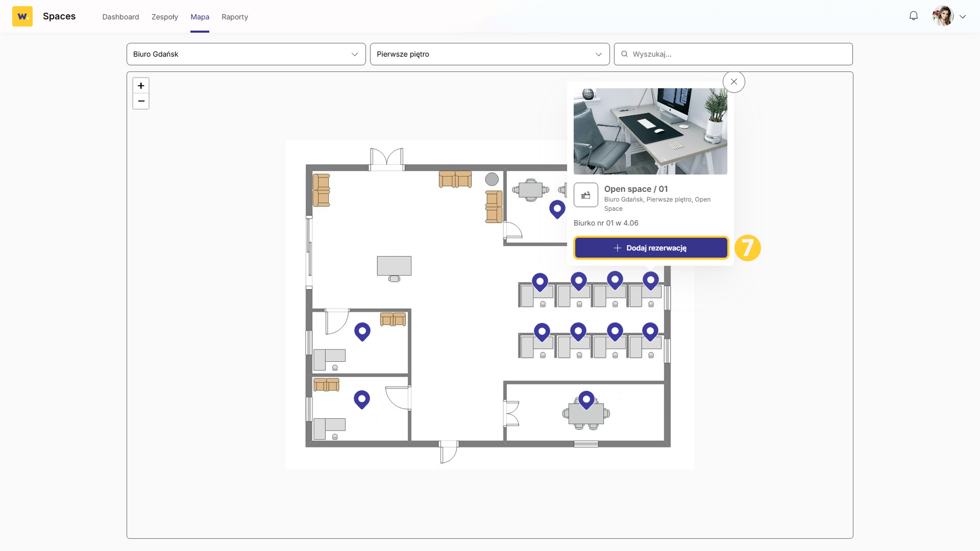Close the Open space / 01 popup
The image size is (980, 551).
click(x=734, y=82)
